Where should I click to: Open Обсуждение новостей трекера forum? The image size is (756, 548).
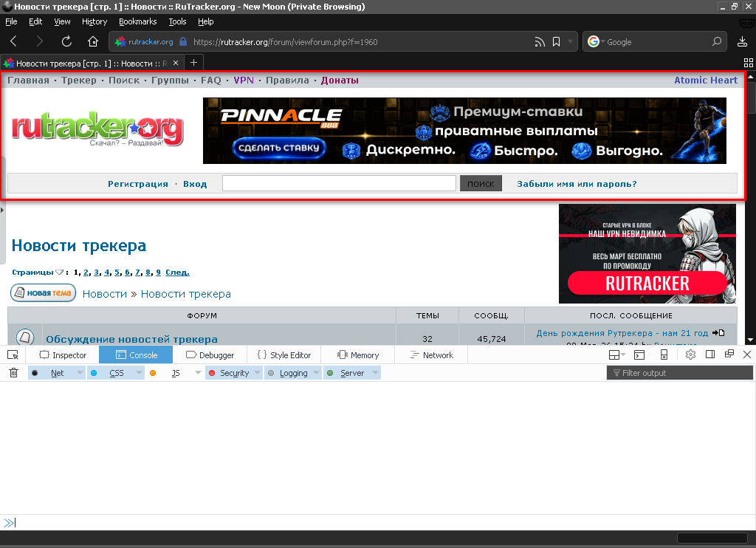tap(131, 339)
